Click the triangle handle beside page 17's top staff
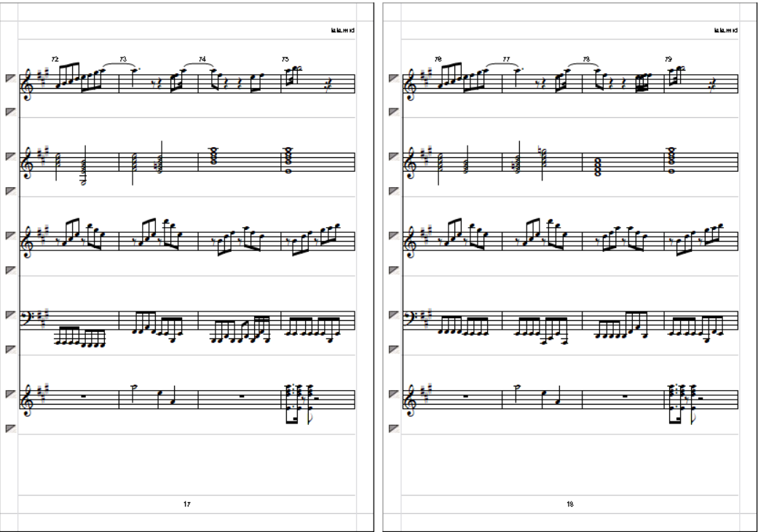The height and width of the screenshot is (532, 758). 11,78
